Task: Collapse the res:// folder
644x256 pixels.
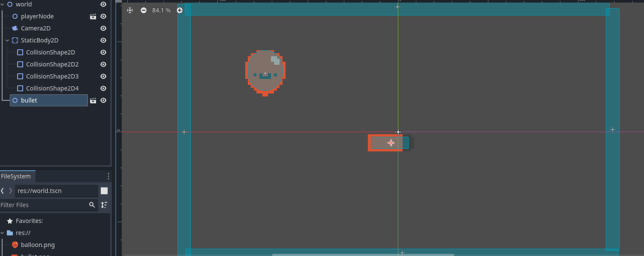Action: [x=2, y=233]
